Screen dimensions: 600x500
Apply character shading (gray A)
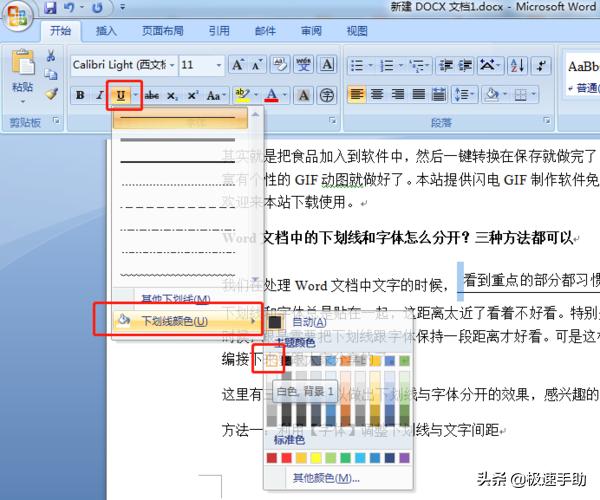(303, 95)
